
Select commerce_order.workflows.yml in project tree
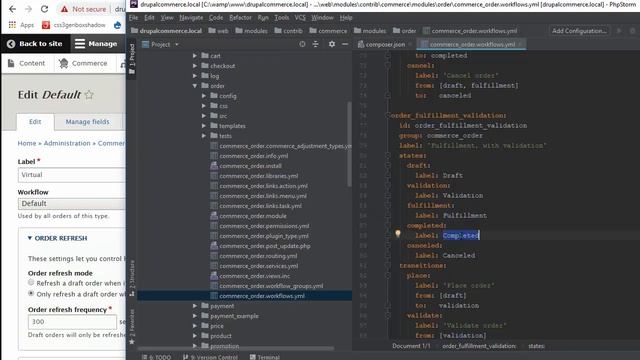(262, 296)
